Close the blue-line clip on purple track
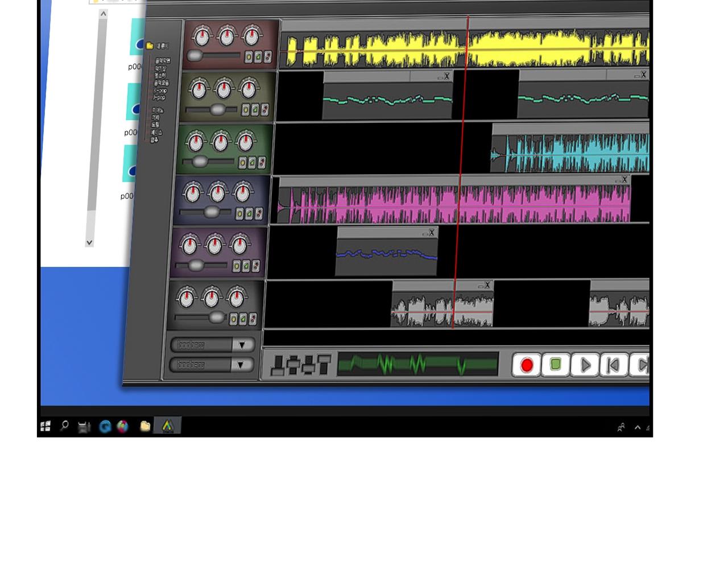This screenshot has width=728, height=569. [x=432, y=232]
